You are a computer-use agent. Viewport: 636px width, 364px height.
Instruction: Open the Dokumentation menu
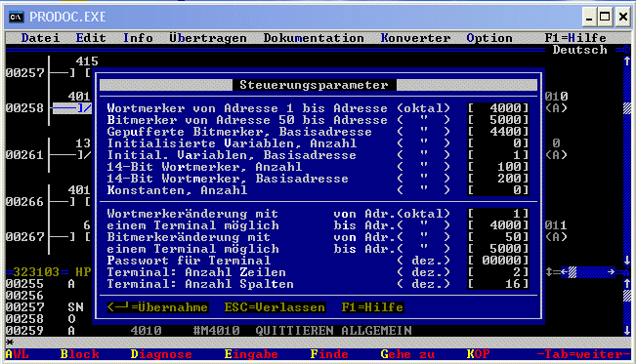pos(314,38)
